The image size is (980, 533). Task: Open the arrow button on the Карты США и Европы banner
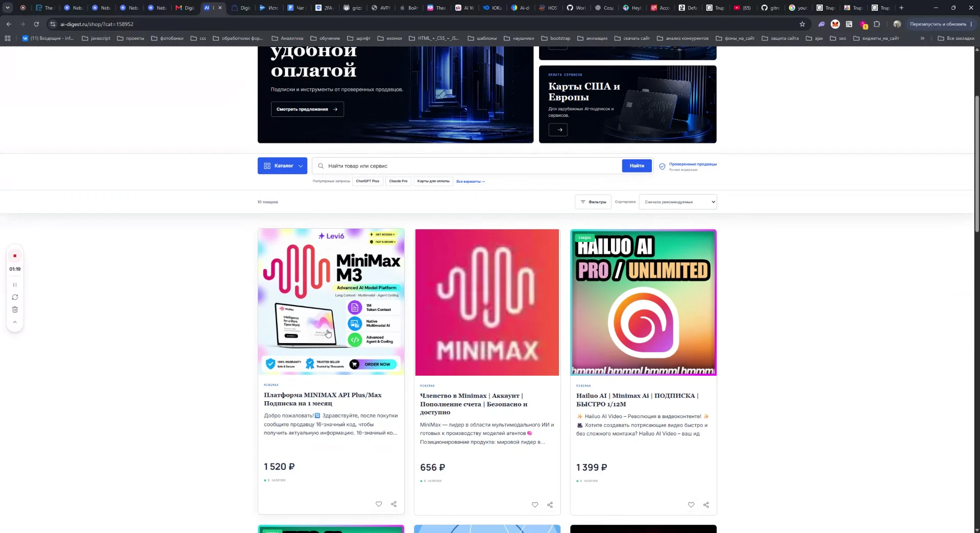[558, 130]
